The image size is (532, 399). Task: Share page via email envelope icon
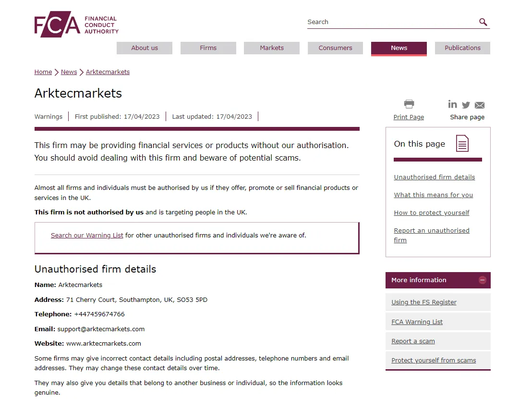click(479, 105)
